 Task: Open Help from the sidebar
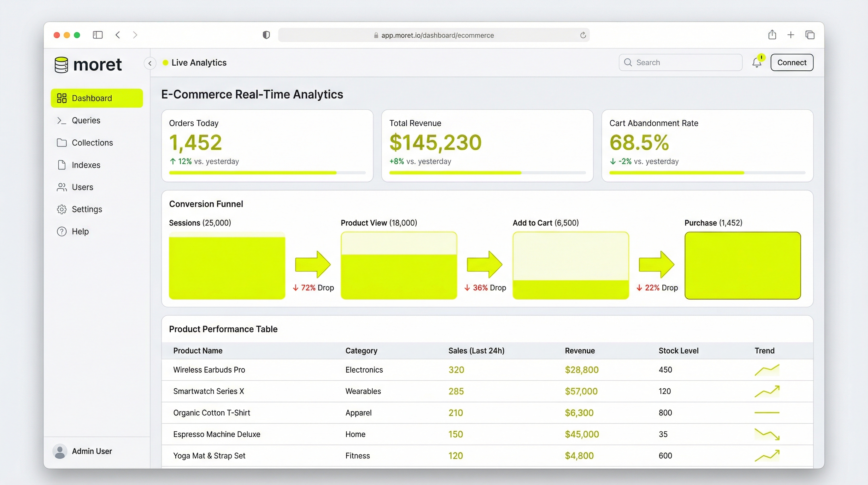(x=80, y=231)
